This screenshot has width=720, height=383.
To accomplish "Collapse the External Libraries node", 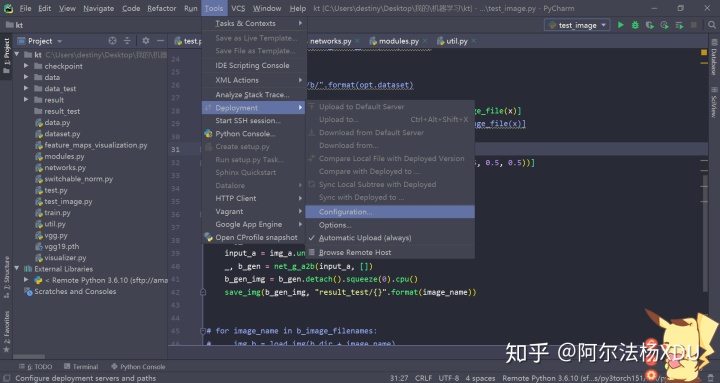I will (17, 269).
